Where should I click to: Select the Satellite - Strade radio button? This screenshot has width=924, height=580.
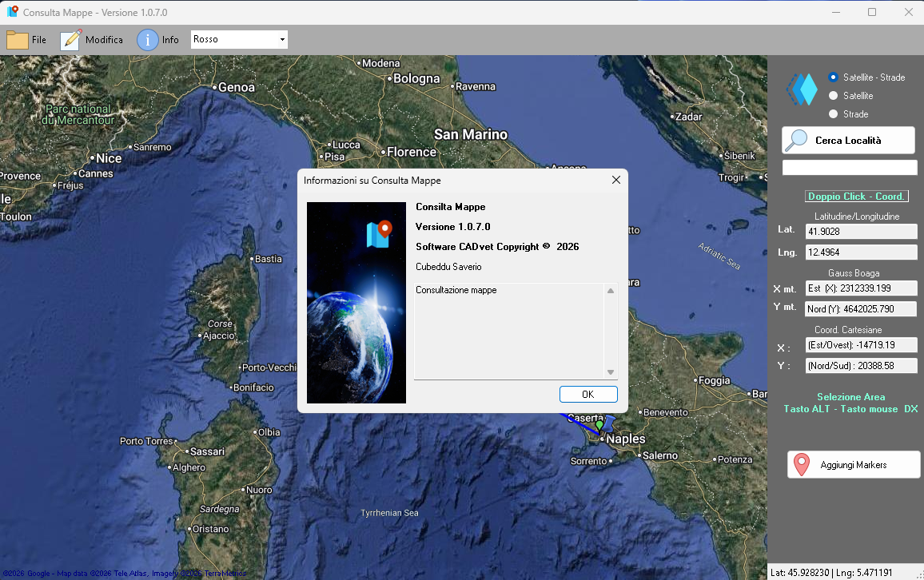pyautogui.click(x=833, y=77)
